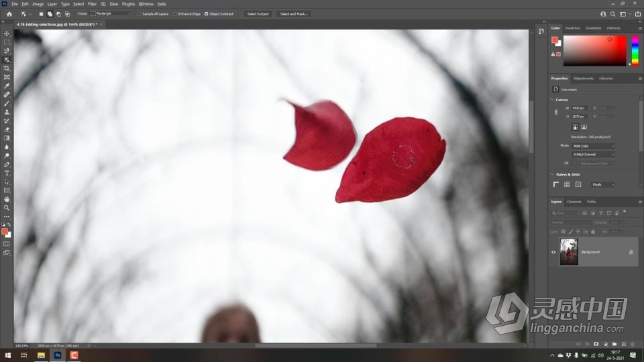Select the Rectangular Marquee tool

[x=7, y=42]
